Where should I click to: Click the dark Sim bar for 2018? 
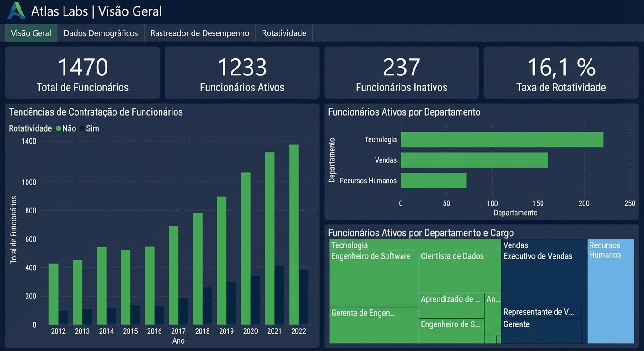(x=207, y=306)
